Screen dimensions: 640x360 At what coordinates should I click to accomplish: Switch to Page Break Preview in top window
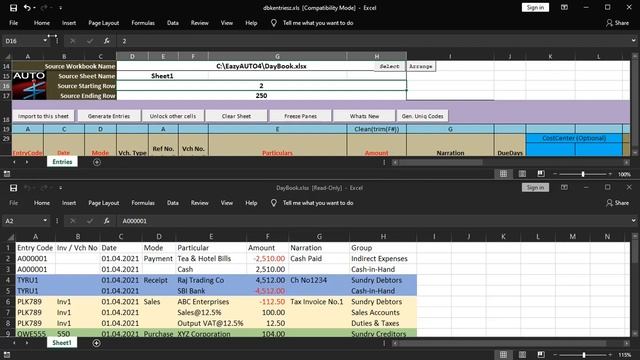coord(541,174)
